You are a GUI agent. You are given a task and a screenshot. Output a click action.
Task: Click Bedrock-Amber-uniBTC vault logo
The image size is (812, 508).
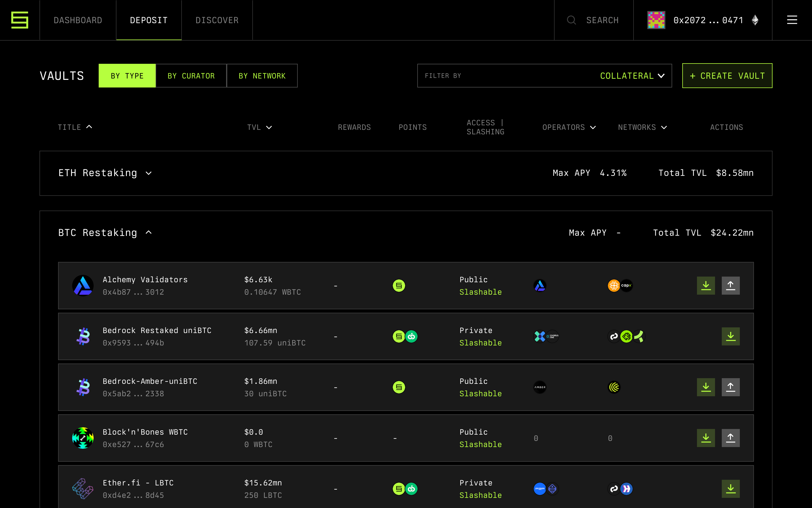pos(83,387)
